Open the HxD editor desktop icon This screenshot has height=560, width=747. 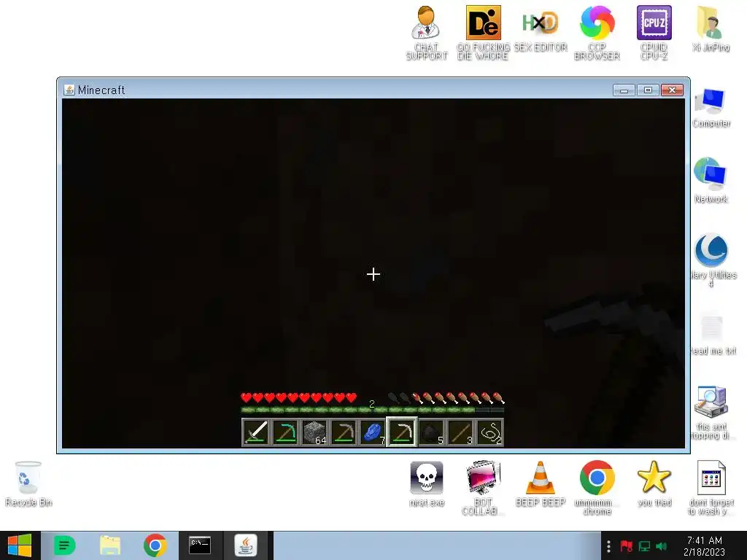click(x=541, y=28)
